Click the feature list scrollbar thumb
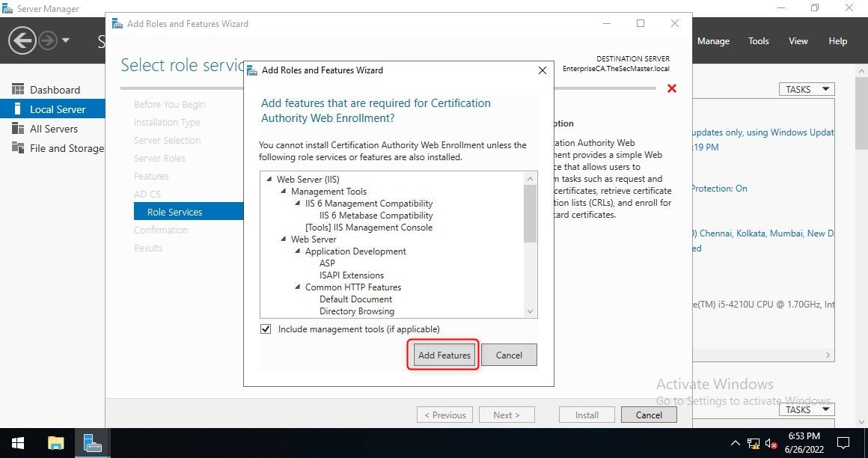Viewport: 868px width, 458px height. point(530,213)
